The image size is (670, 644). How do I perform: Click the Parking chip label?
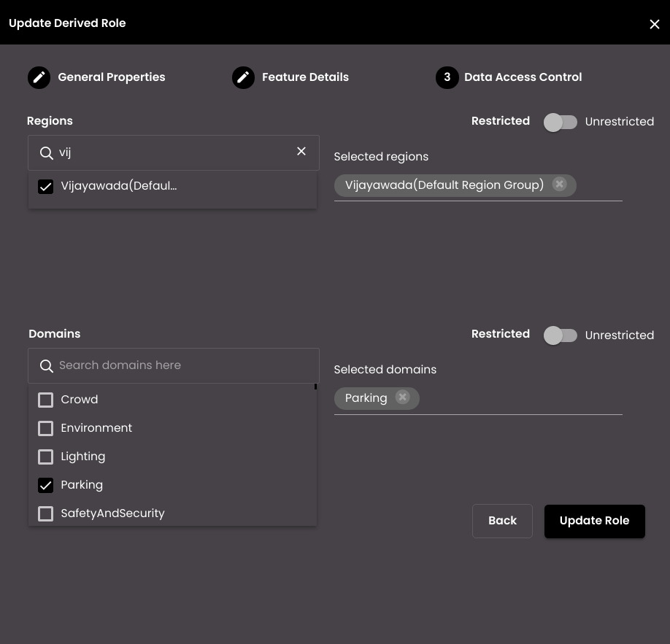point(366,398)
